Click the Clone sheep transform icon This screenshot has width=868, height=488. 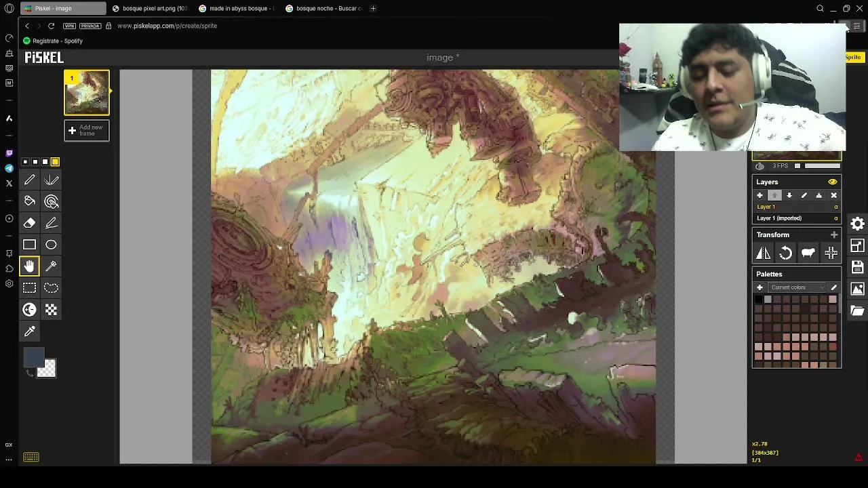coord(808,253)
